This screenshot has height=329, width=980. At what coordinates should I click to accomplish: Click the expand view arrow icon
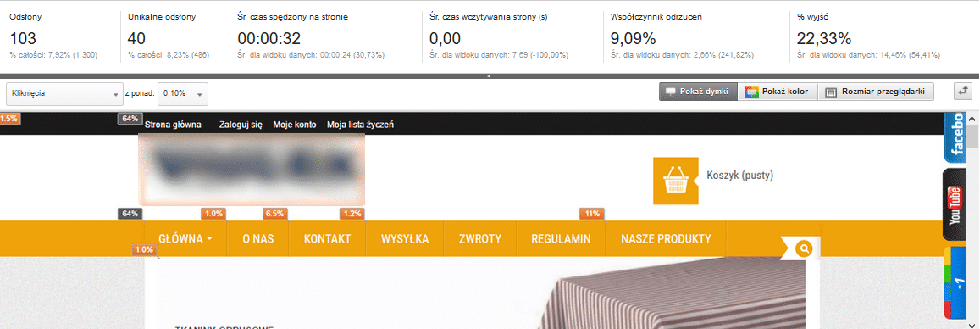[x=962, y=92]
